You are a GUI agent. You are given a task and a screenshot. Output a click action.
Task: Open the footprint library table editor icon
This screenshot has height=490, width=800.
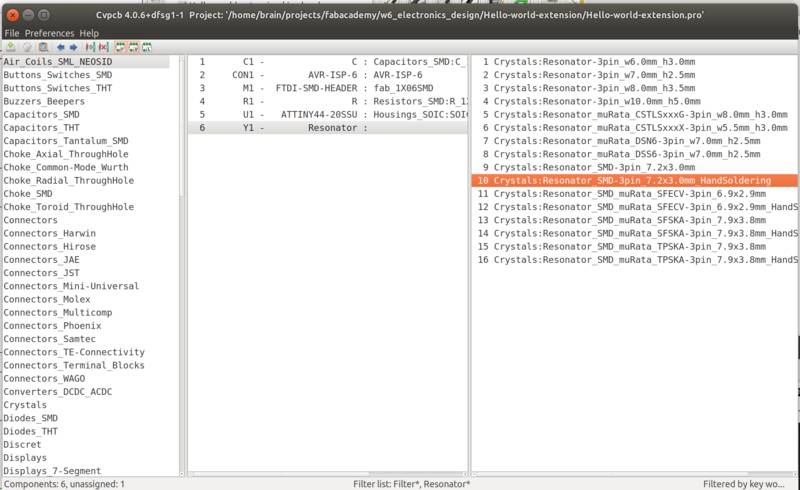(27, 47)
